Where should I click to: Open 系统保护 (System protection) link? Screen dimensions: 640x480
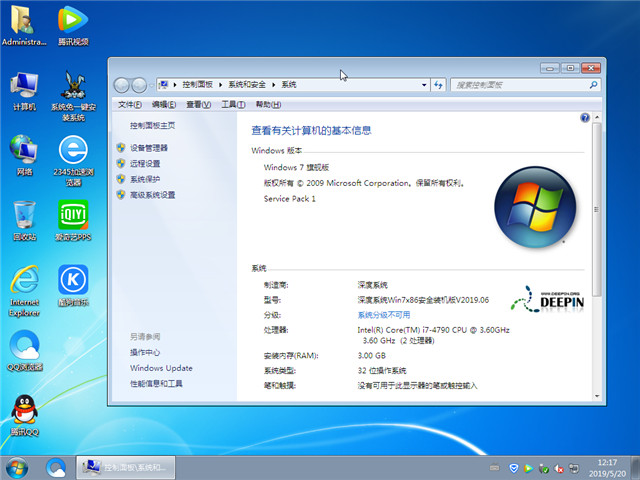(x=145, y=179)
